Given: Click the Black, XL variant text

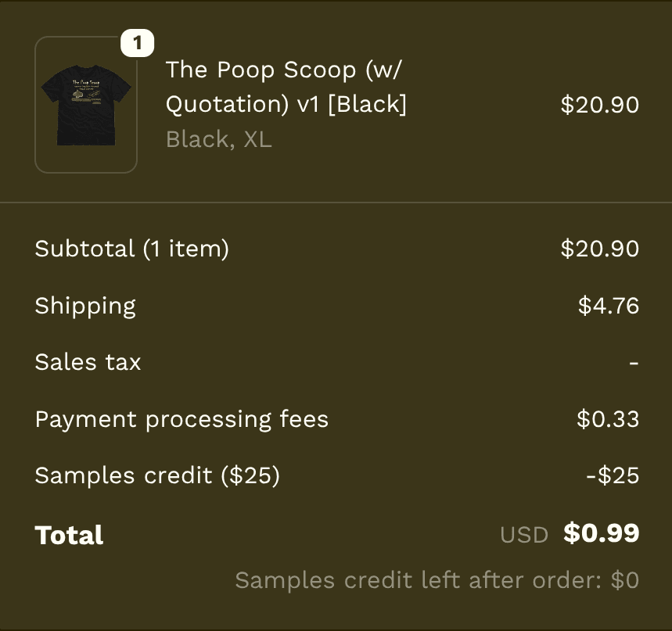Looking at the screenshot, I should [x=219, y=140].
